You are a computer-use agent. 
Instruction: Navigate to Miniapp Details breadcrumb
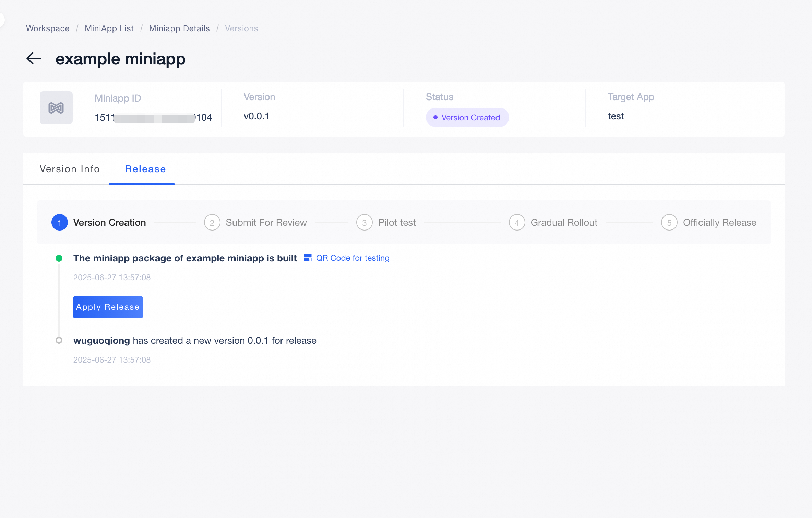pyautogui.click(x=179, y=28)
